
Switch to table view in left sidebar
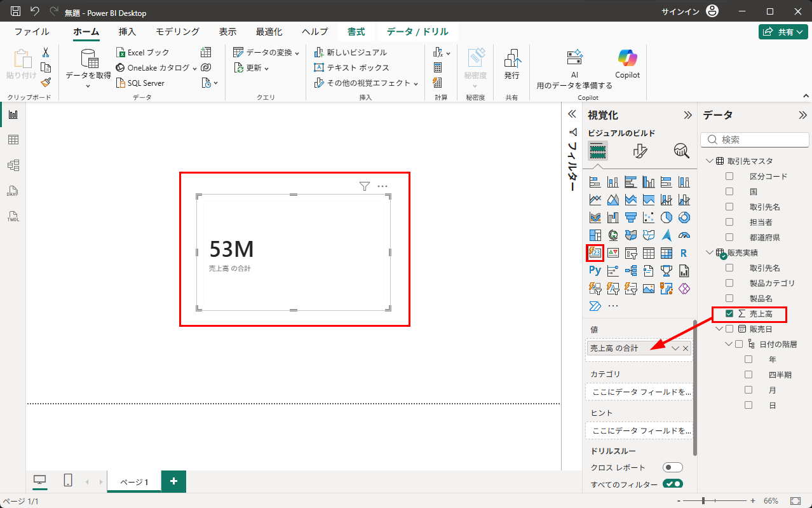tap(13, 140)
